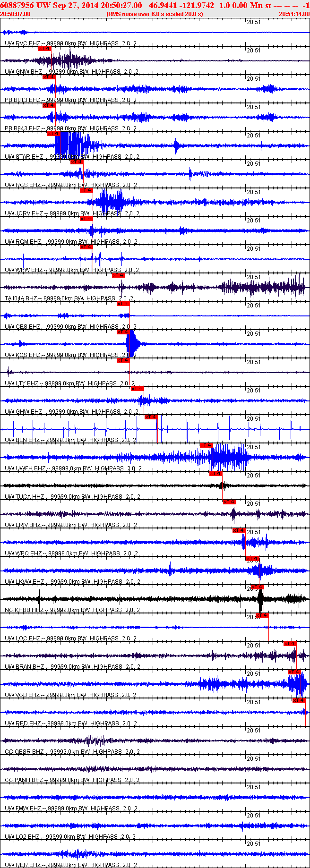Select the UW TUCA HHZ station label
This screenshot has width=310, height=868.
73,497
